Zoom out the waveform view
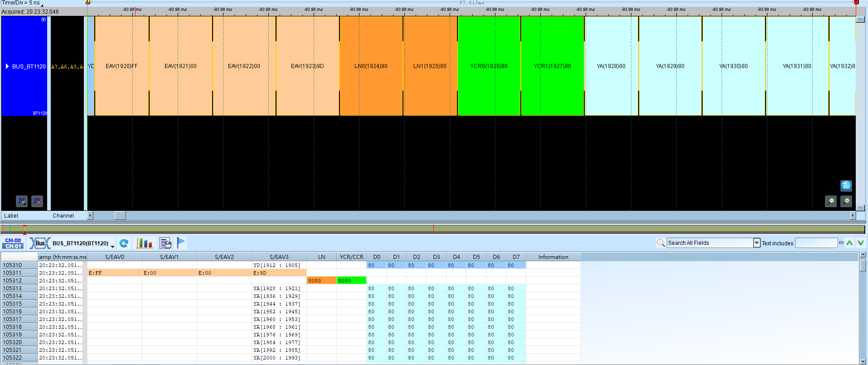The height and width of the screenshot is (365, 868). [831, 201]
